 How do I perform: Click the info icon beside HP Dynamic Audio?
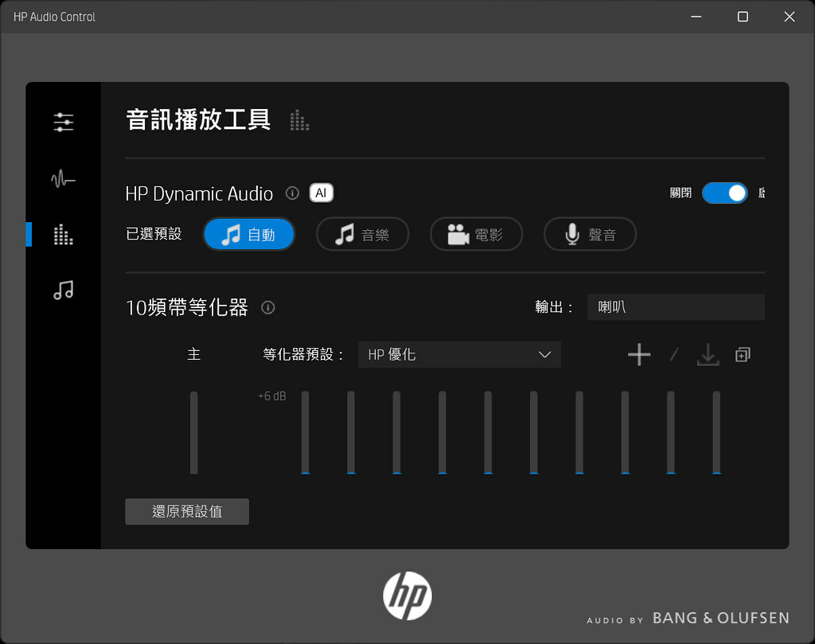click(x=292, y=193)
